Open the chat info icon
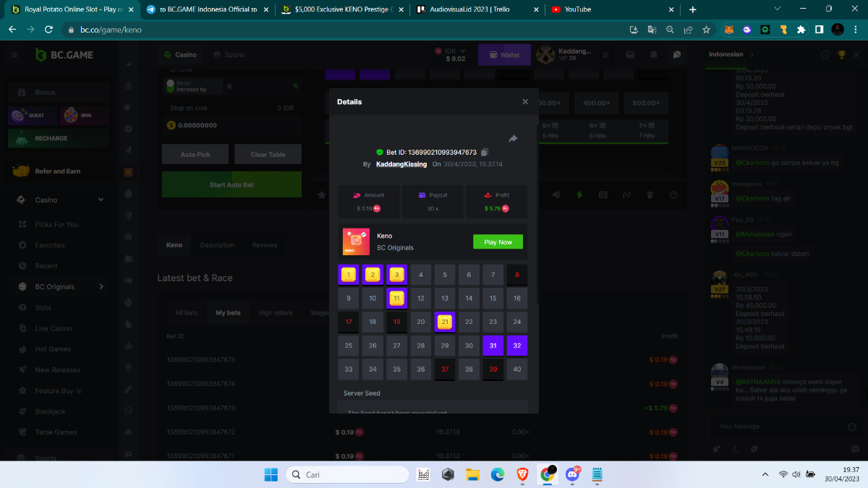The height and width of the screenshot is (488, 868). (825, 55)
